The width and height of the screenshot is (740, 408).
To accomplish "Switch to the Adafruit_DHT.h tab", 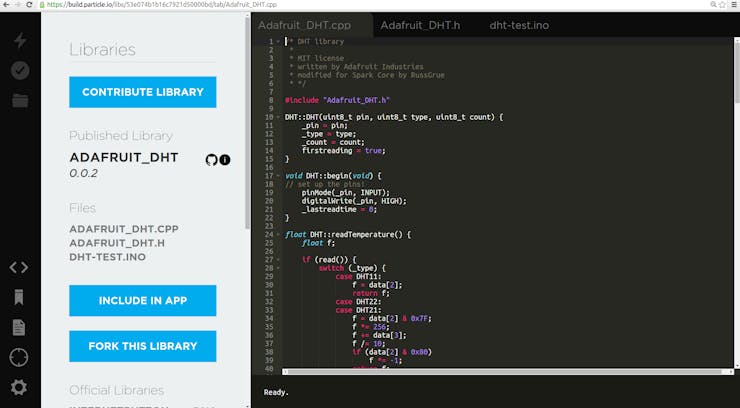I will point(420,25).
